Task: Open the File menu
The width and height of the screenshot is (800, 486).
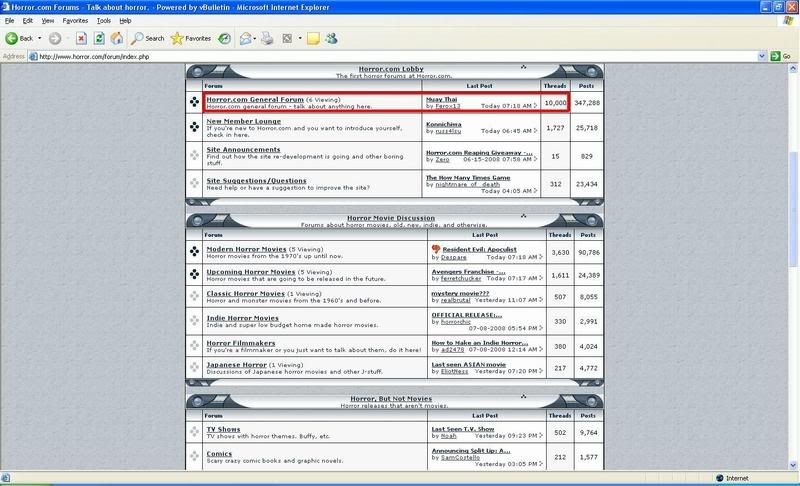Action: point(9,20)
